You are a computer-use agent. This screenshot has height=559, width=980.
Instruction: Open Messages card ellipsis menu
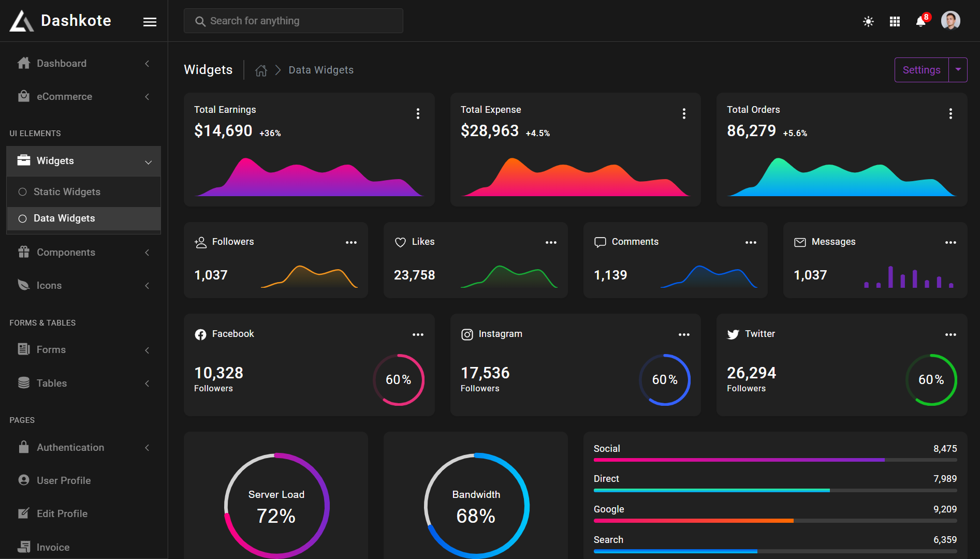pos(950,242)
